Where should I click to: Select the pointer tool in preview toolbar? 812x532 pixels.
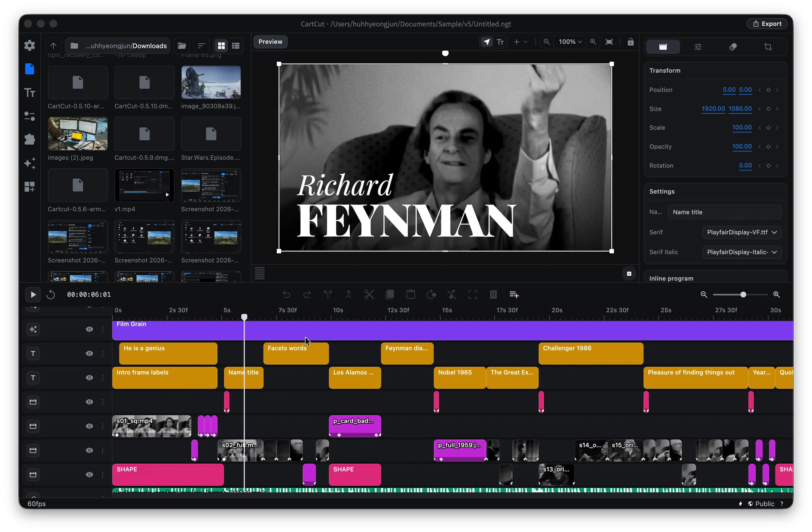pyautogui.click(x=487, y=42)
